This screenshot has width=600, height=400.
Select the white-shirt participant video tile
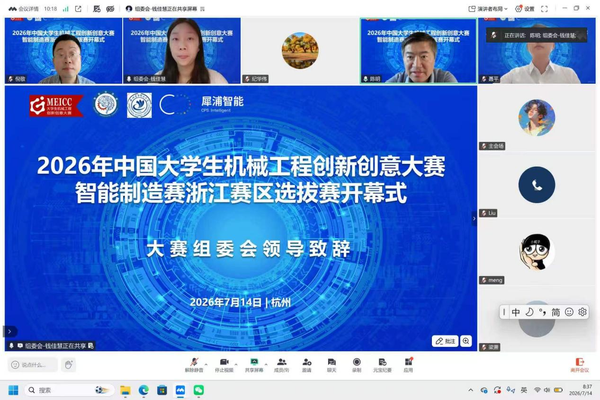[537, 51]
